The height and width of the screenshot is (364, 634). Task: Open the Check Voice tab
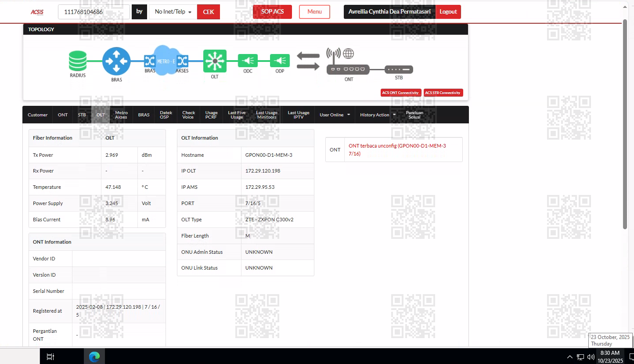coord(188,115)
